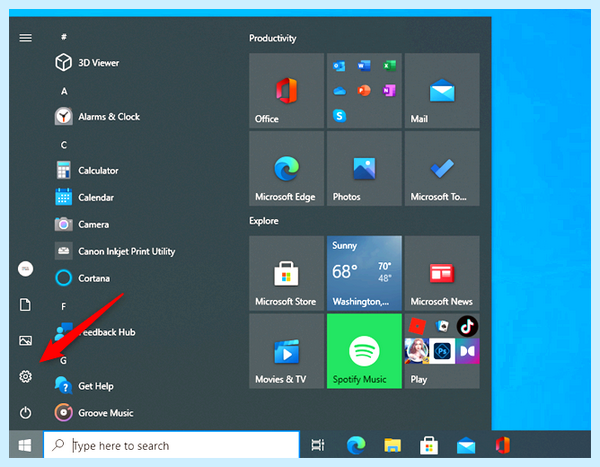Launch Alarms & Clock app

point(97,116)
